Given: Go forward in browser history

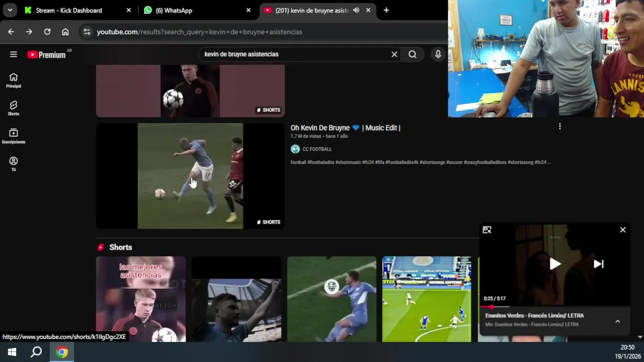Looking at the screenshot, I should point(29,32).
